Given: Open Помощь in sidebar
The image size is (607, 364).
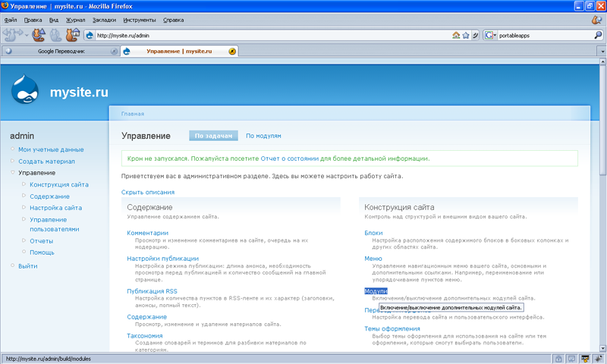Looking at the screenshot, I should pos(42,253).
